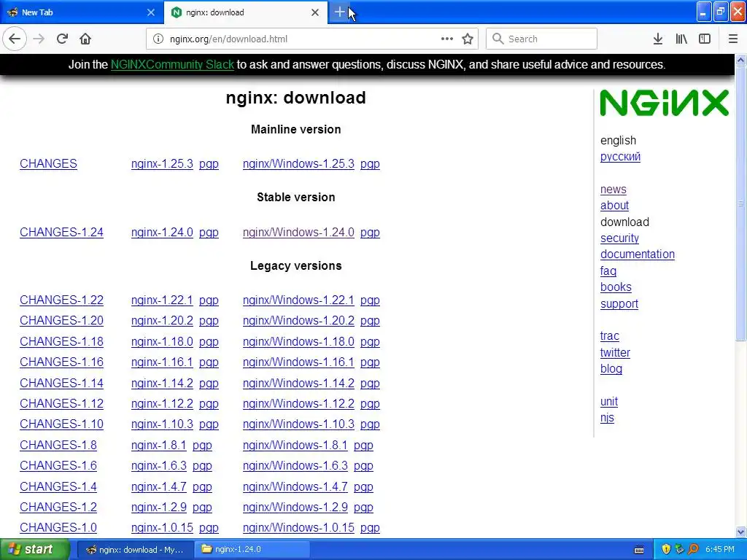Open CHANGES-1.16 link
This screenshot has width=747, height=560.
click(61, 362)
